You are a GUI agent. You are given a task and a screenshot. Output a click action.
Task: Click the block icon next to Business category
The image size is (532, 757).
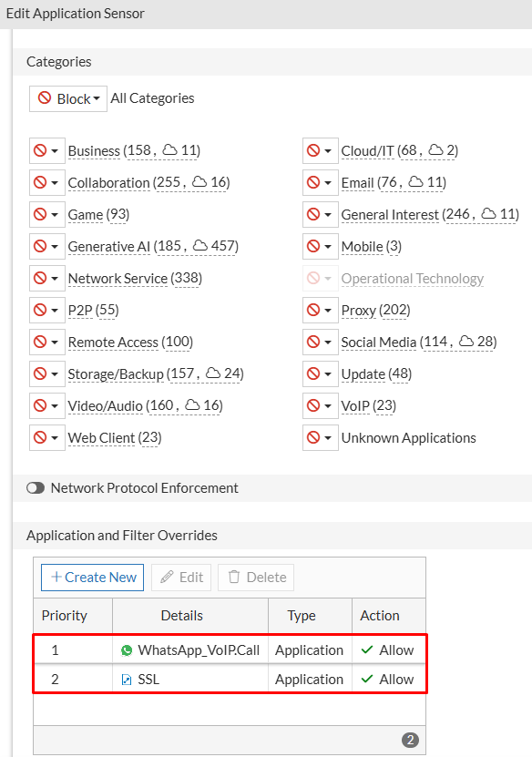tap(41, 150)
